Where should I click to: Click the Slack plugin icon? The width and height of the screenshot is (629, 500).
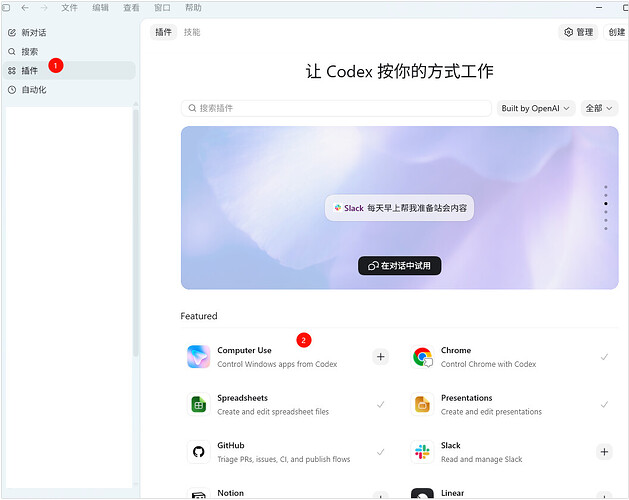click(422, 452)
